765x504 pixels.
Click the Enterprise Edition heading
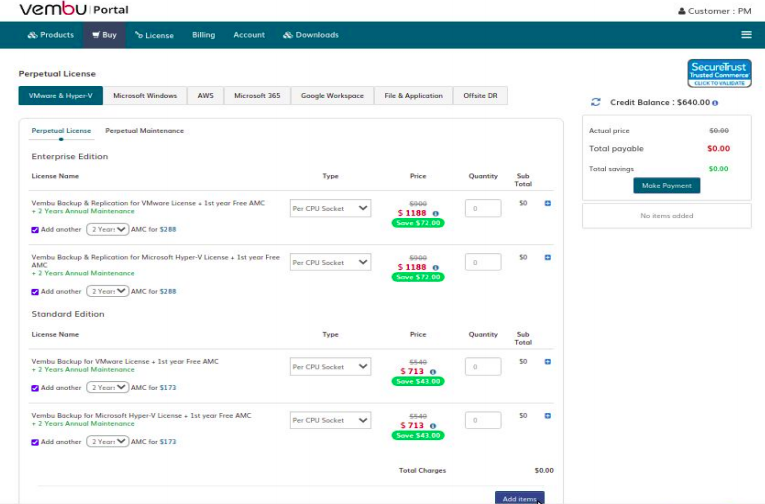coord(70,157)
